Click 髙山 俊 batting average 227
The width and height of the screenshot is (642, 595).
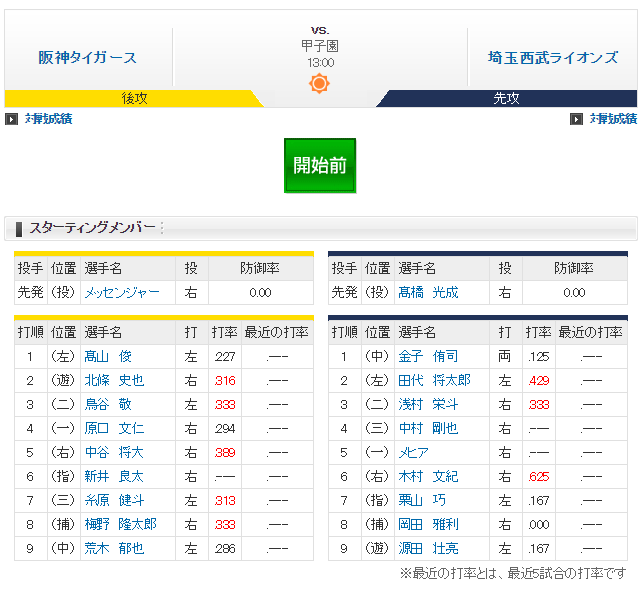click(225, 357)
